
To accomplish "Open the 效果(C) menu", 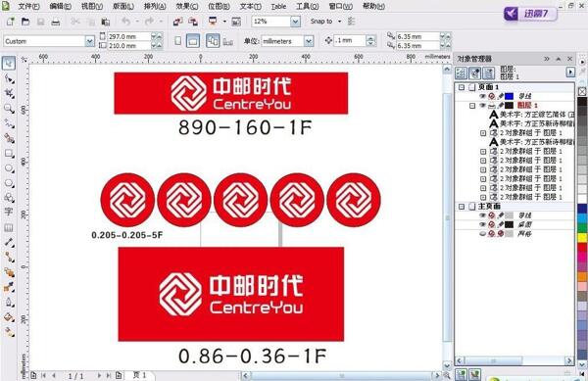I will point(187,7).
